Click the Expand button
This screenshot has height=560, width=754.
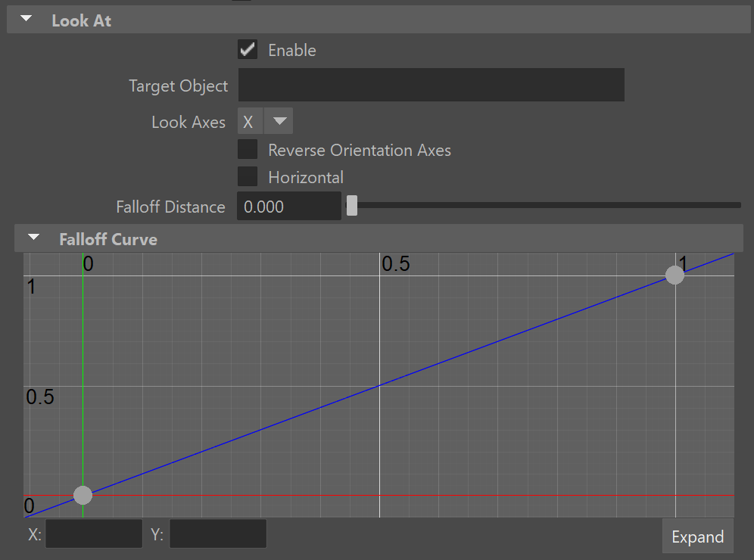coord(698,537)
